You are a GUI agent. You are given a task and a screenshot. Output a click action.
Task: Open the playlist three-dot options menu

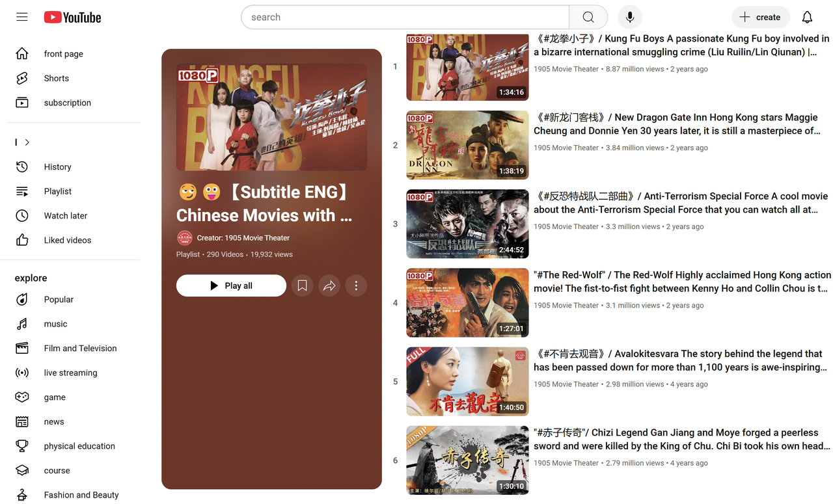356,285
